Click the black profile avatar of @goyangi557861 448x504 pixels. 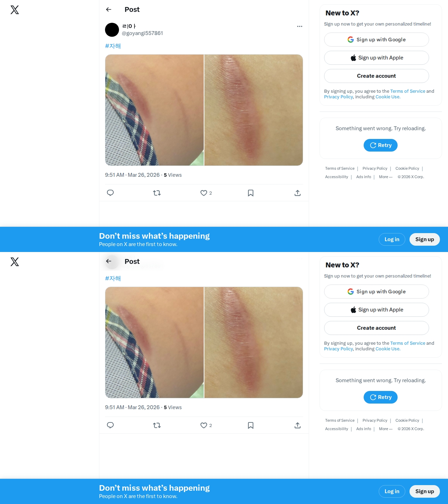112,30
